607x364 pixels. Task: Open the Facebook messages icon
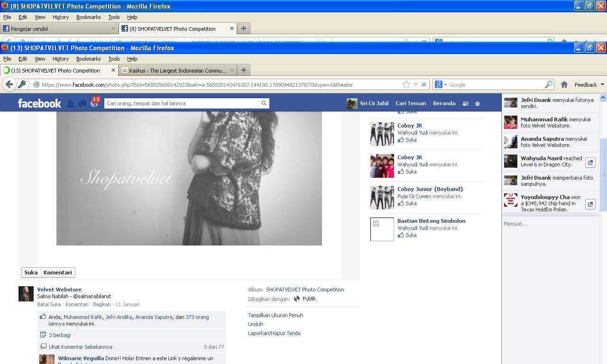[x=83, y=104]
